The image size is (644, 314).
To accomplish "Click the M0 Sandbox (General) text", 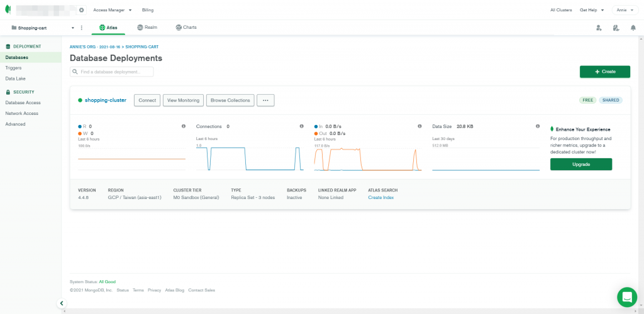I will tap(196, 198).
